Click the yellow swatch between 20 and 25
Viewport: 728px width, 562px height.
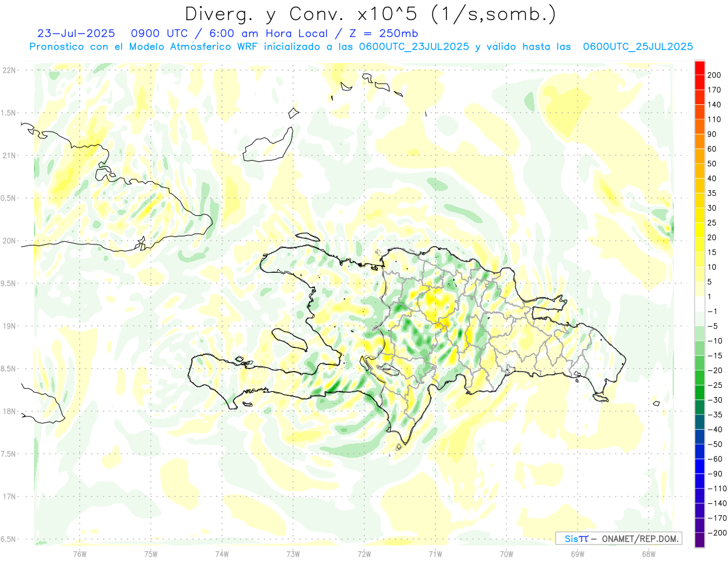(699, 230)
